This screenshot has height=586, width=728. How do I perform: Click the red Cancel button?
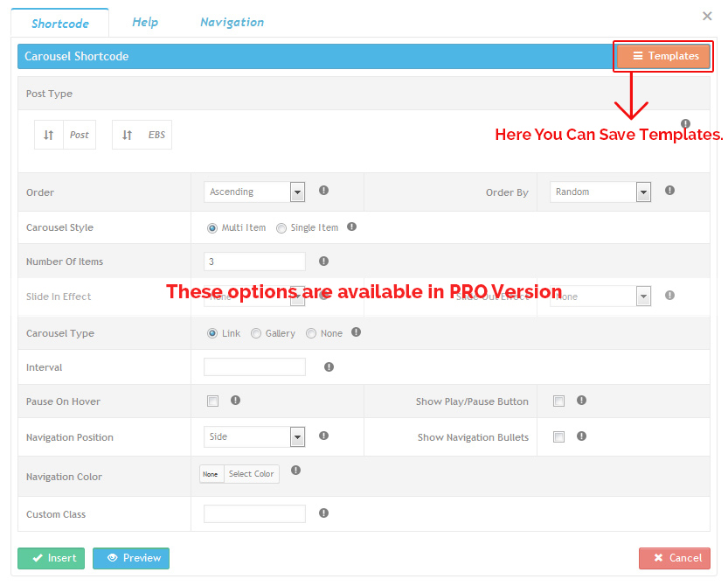674,558
